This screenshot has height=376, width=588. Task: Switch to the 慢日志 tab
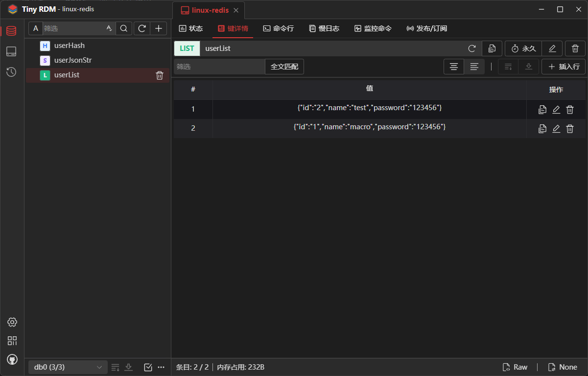[324, 28]
